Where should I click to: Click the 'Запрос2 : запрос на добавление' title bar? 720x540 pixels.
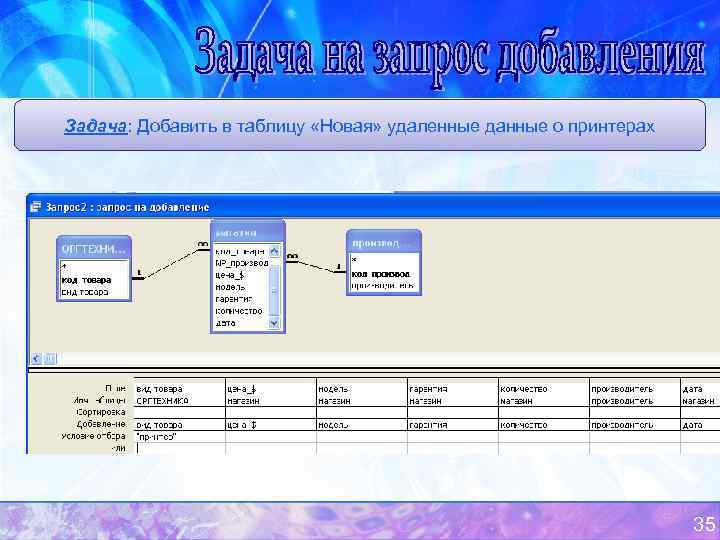tap(373, 207)
